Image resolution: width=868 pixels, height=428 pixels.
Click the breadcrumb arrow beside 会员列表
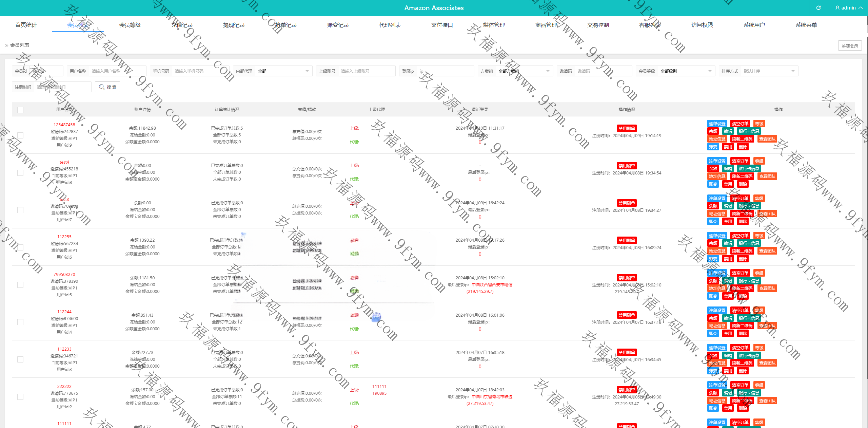pyautogui.click(x=6, y=45)
